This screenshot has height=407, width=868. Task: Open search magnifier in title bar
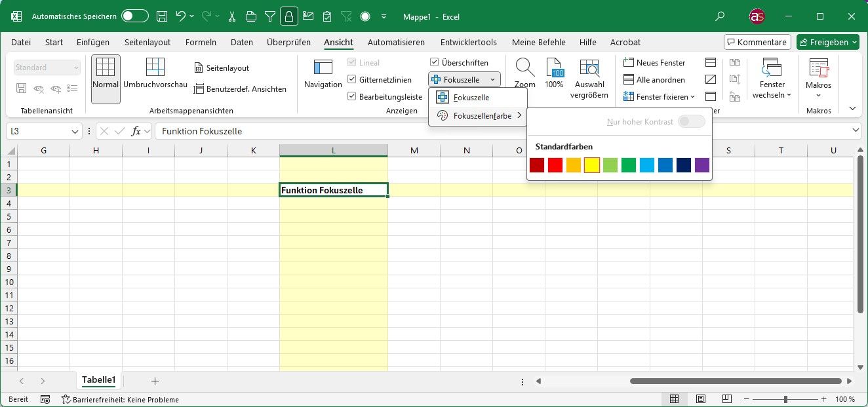coord(720,16)
